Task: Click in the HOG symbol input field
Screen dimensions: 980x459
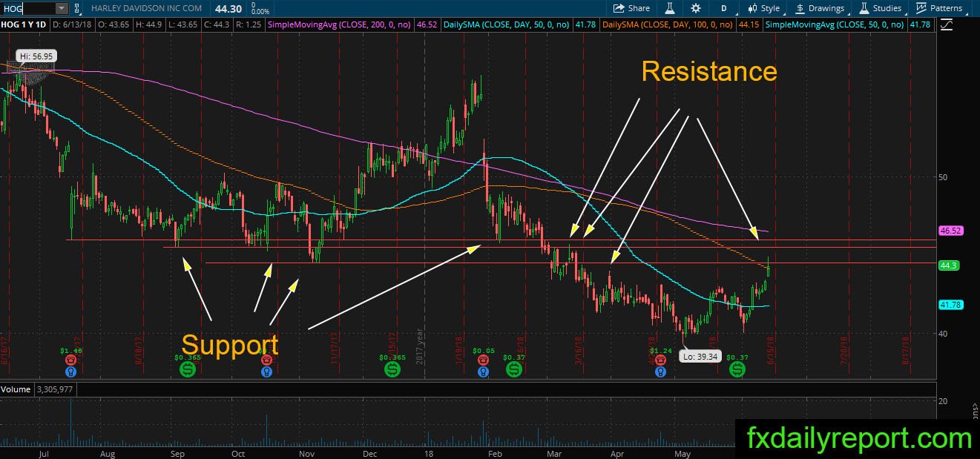Action: pyautogui.click(x=27, y=8)
